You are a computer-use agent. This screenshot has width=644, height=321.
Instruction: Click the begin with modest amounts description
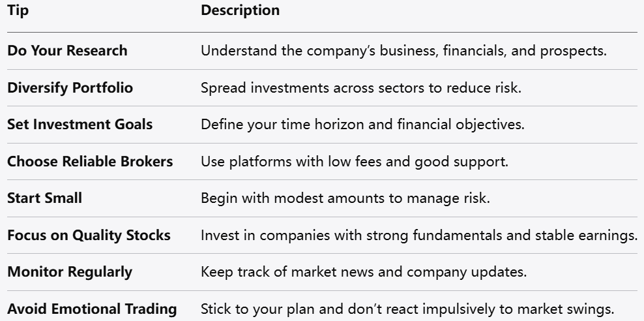(x=345, y=198)
